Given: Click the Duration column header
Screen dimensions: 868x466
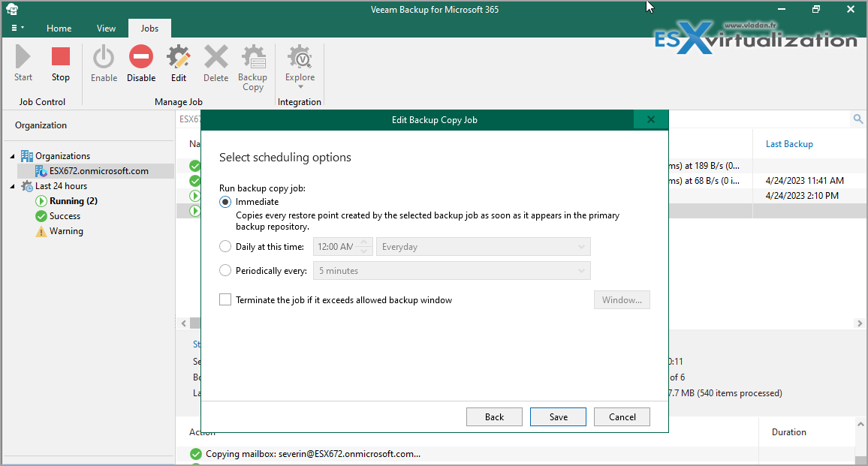Looking at the screenshot, I should (x=789, y=432).
